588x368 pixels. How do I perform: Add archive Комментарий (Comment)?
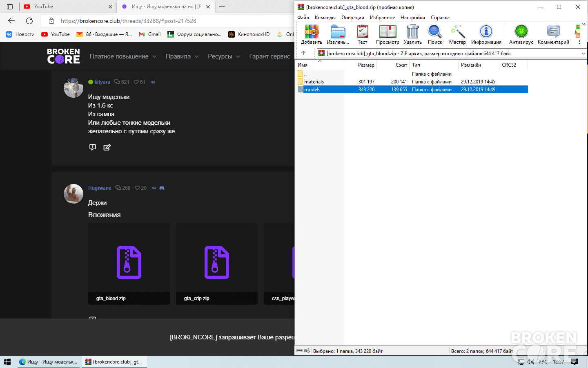click(x=553, y=34)
